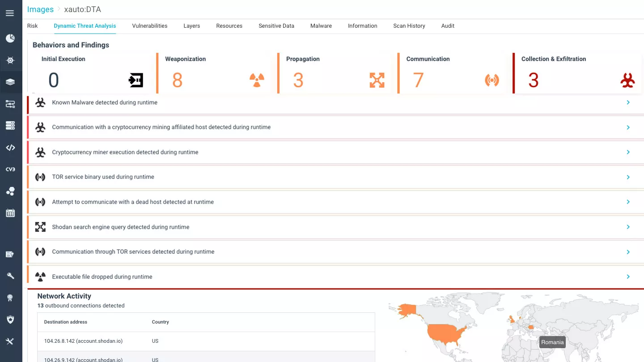Open the workloads sidebar icon below layers
Viewport: 644px width, 362px height.
tap(10, 104)
